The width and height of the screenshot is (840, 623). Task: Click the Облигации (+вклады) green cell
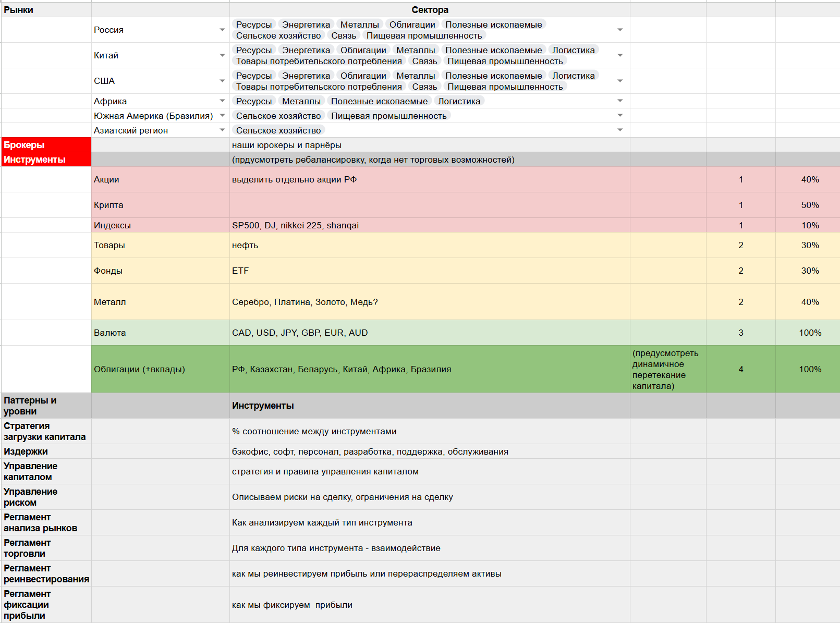click(160, 369)
